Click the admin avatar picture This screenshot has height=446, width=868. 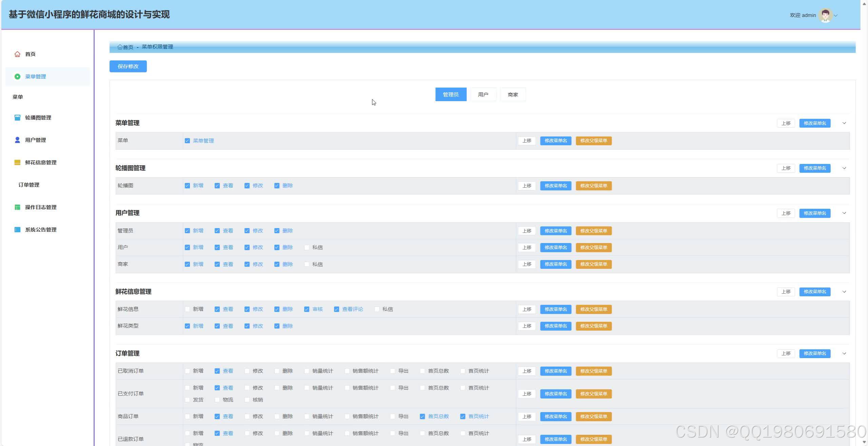tap(825, 15)
